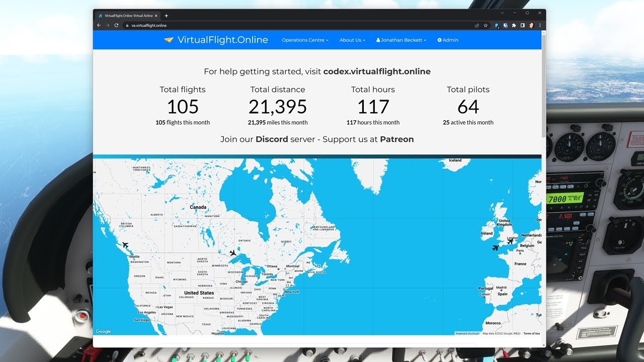
Task: Open the Patreon support link
Action: (x=396, y=139)
